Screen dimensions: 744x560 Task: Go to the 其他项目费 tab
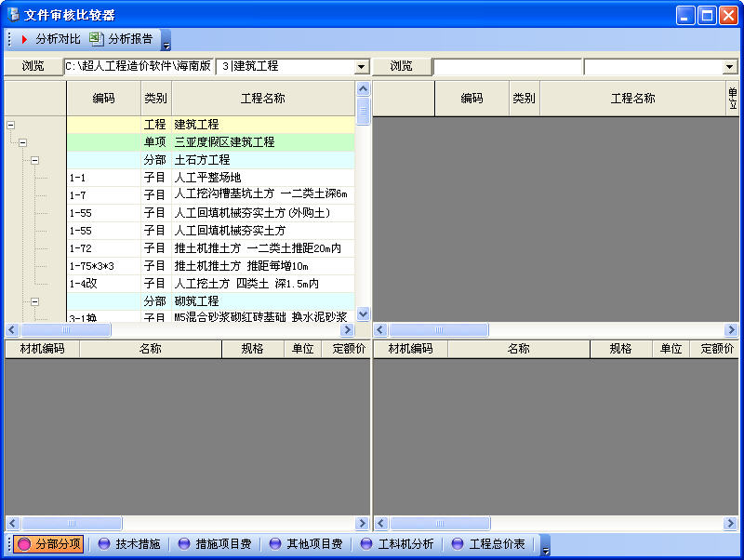click(x=306, y=543)
